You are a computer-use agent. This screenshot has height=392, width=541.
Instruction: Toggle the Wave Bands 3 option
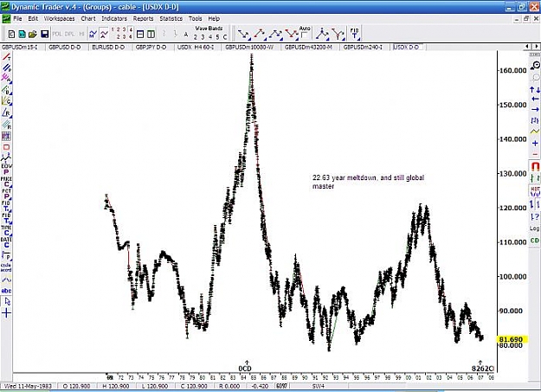click(x=203, y=36)
